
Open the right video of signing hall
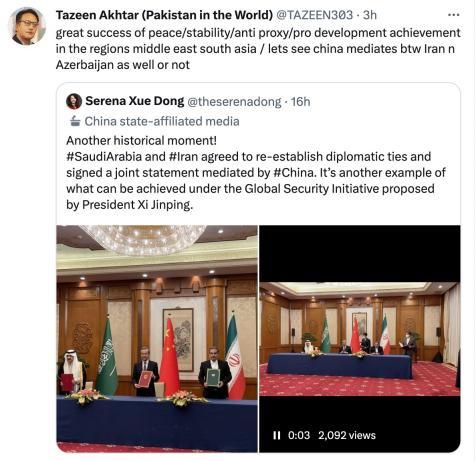point(360,339)
